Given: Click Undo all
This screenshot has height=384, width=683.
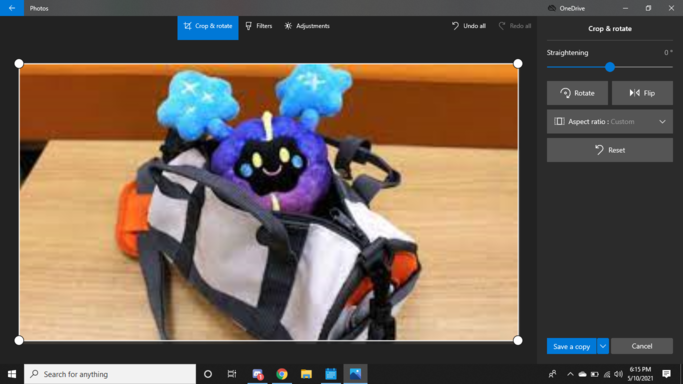Looking at the screenshot, I should click(x=469, y=26).
